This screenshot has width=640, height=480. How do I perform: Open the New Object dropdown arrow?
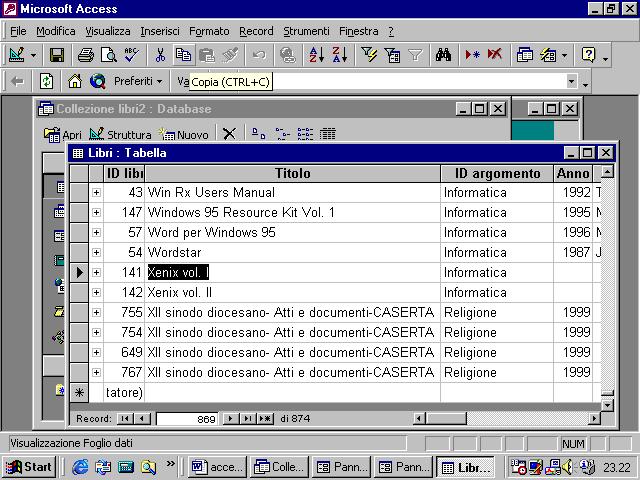(564, 55)
